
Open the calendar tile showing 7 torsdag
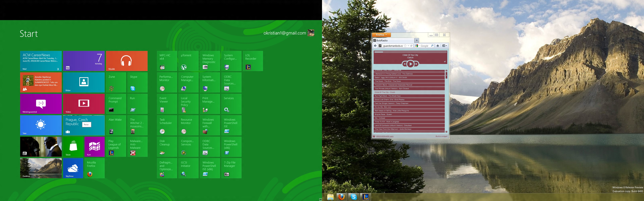84,61
